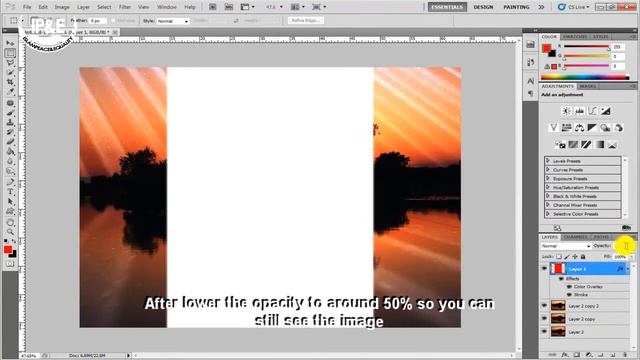Open the marquee Style dropdown
Image resolution: width=640 pixels, height=360 pixels.
(173, 21)
